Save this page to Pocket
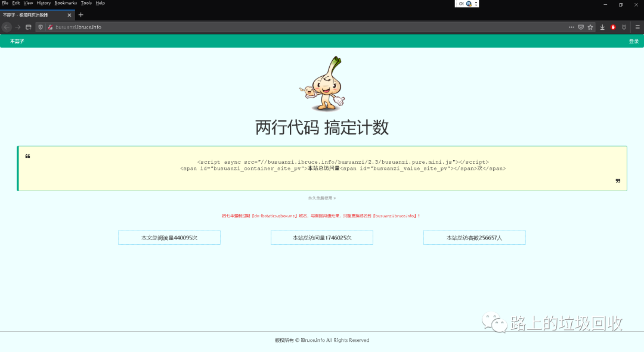The height and width of the screenshot is (352, 644). click(x=581, y=27)
